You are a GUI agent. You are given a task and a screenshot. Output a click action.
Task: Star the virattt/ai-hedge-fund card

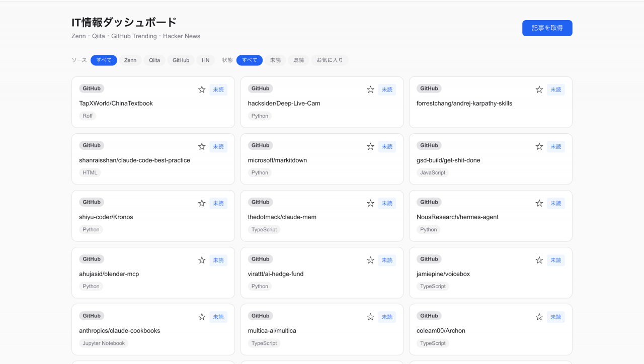click(370, 260)
